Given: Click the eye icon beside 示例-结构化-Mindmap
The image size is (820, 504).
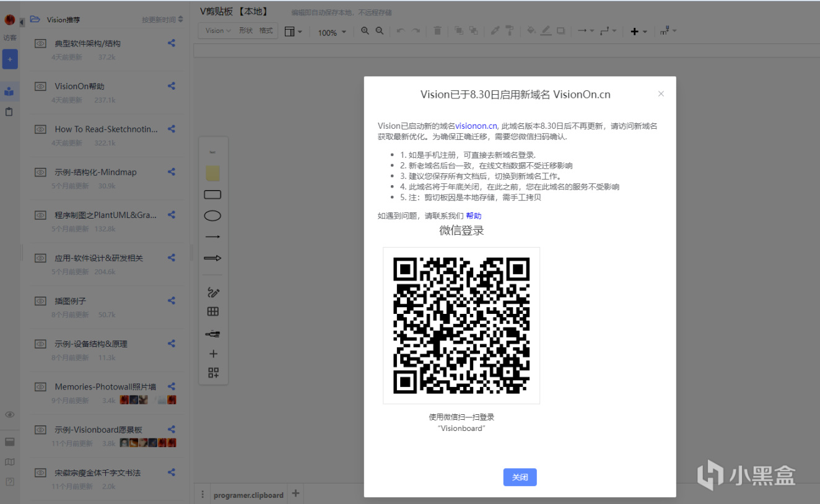Looking at the screenshot, I should (x=40, y=172).
